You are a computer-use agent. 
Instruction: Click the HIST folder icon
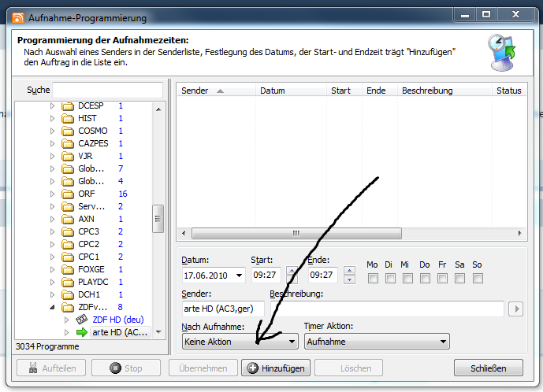pos(68,118)
